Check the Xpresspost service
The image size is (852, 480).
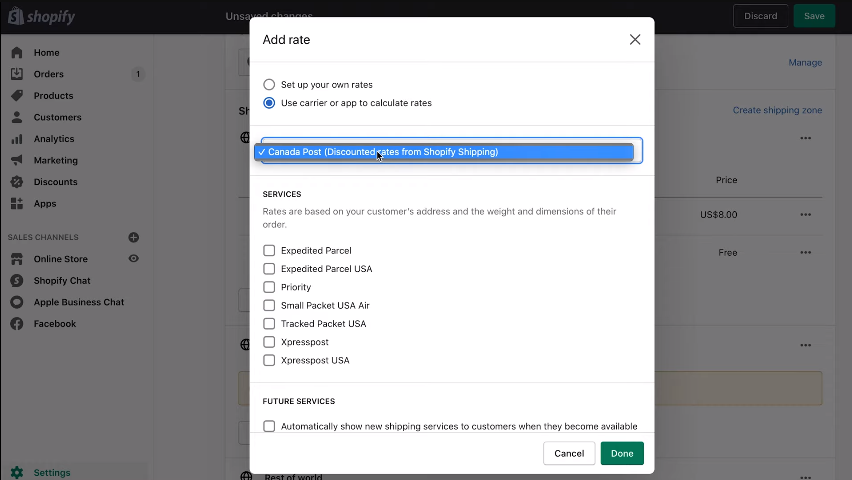[x=269, y=342]
